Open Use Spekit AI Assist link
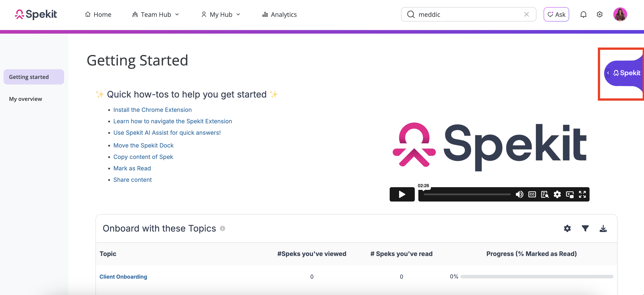Viewport: 644px width, 295px height. pos(167,132)
